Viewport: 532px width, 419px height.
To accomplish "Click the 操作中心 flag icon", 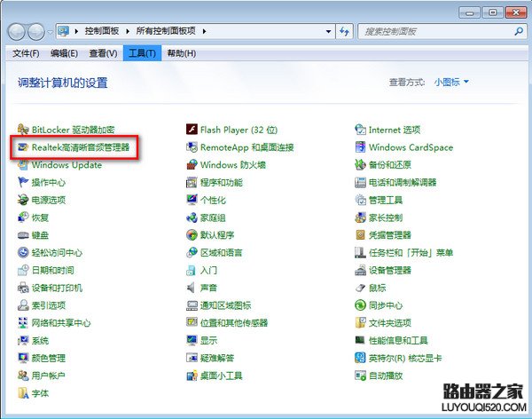I will point(23,183).
